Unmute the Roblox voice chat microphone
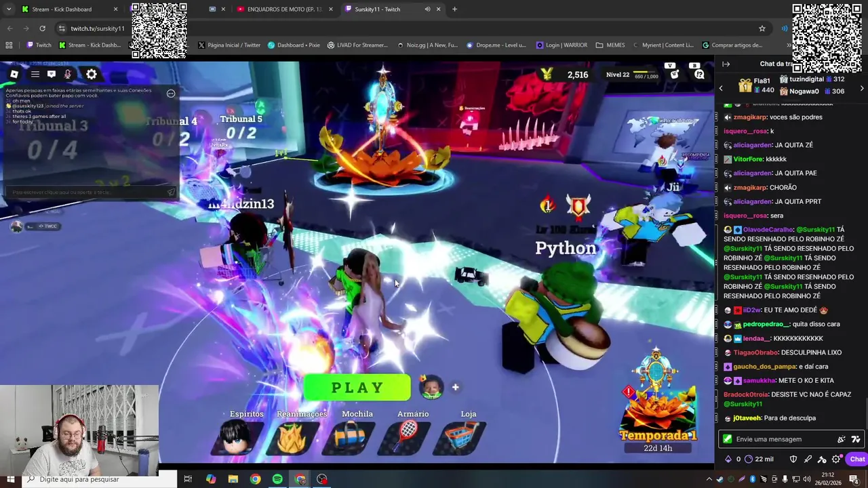The width and height of the screenshot is (868, 488). 67,75
